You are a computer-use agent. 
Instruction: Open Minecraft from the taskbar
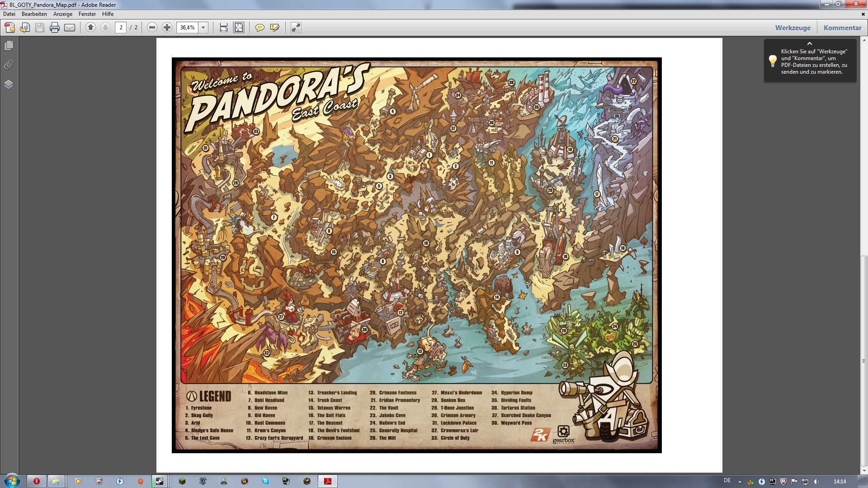(182, 481)
